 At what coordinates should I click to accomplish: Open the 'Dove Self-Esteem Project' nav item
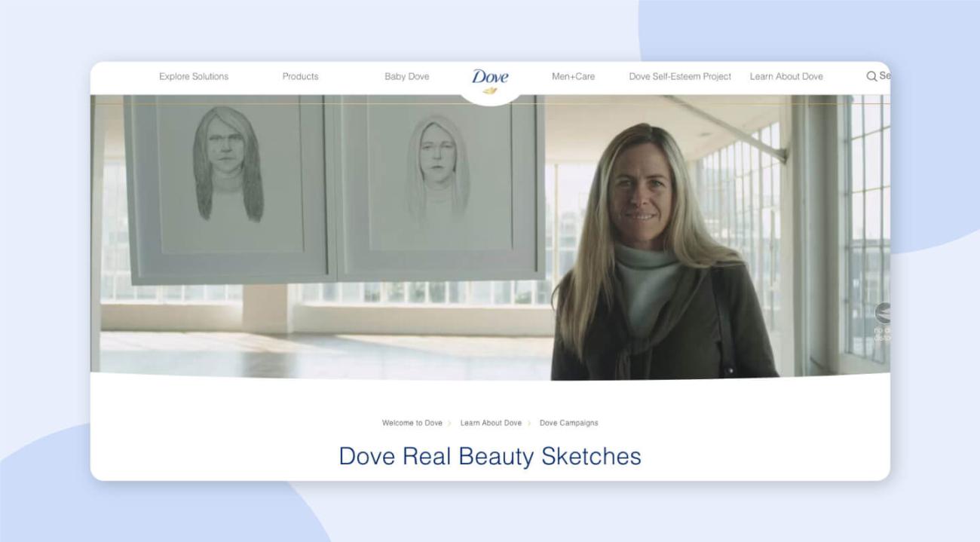[679, 76]
